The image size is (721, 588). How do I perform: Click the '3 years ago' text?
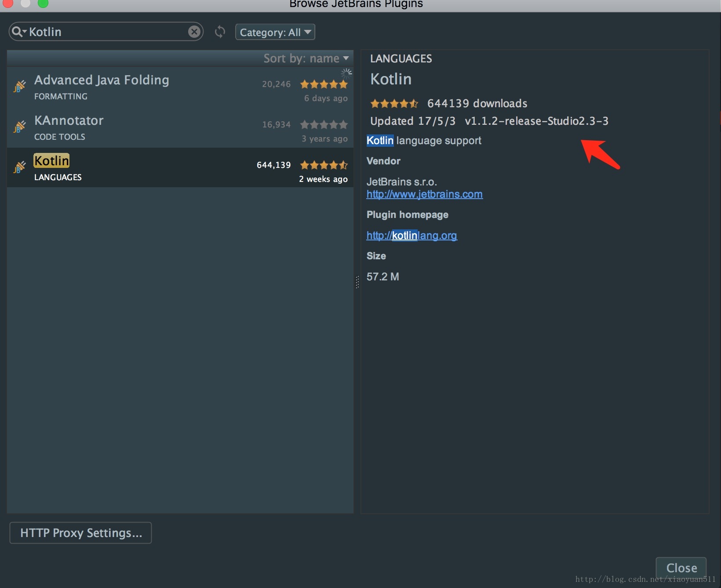[324, 138]
